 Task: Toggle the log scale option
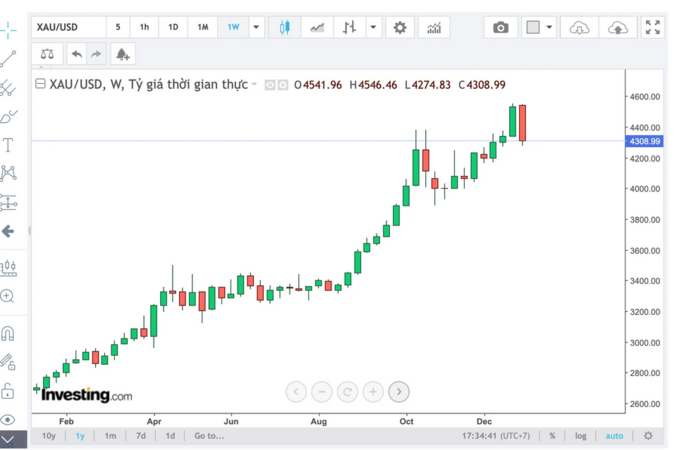[x=581, y=436]
